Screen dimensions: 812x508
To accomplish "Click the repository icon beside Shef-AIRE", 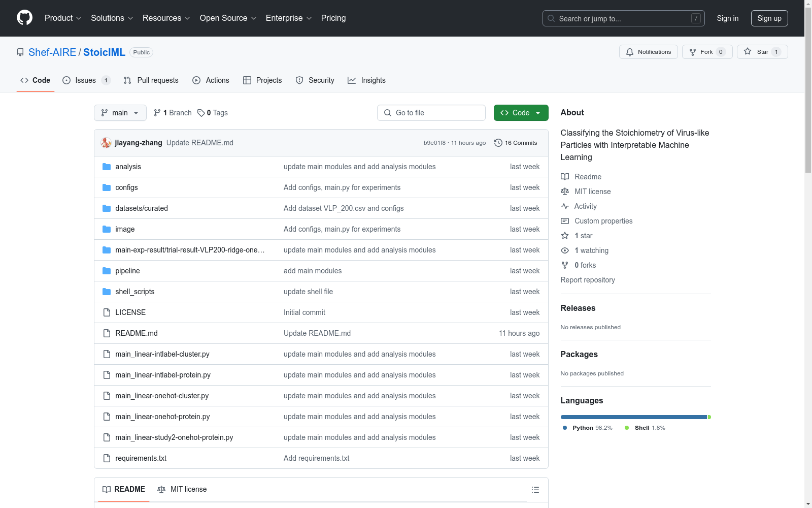I will tap(20, 52).
